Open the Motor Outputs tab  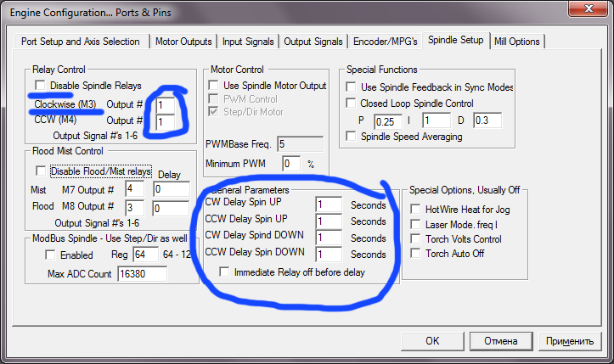click(x=184, y=41)
